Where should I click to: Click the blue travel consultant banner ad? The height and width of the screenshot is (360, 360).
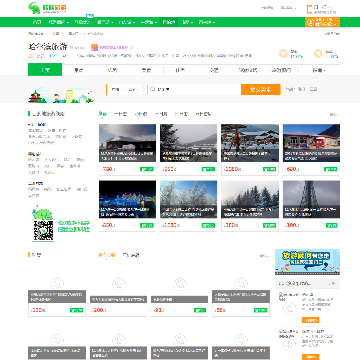tap(307, 262)
